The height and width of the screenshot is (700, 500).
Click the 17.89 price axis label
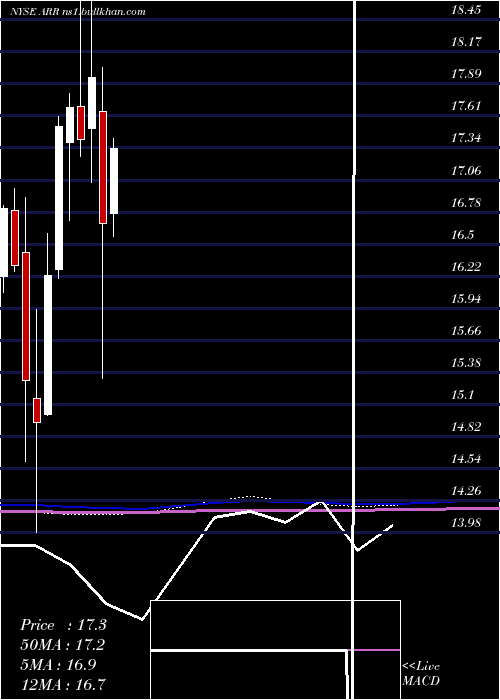(466, 74)
